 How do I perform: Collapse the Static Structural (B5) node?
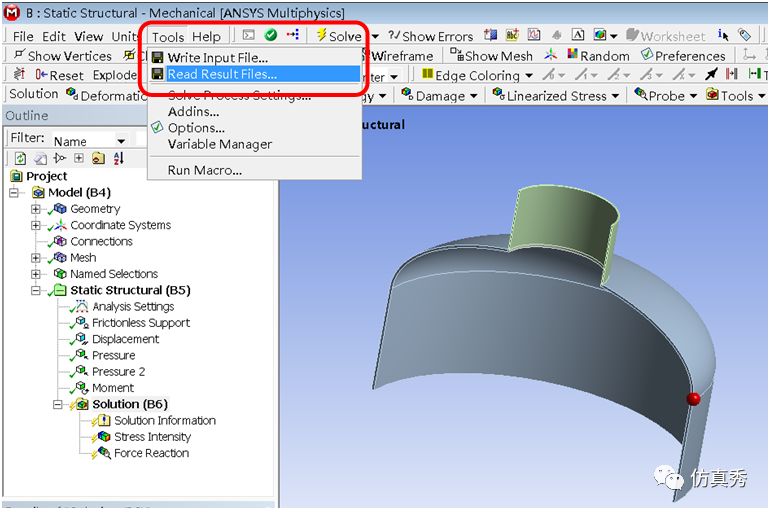35,290
